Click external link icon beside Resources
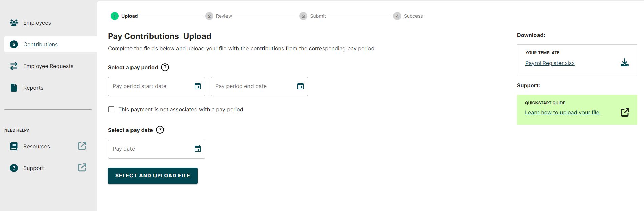This screenshot has height=211, width=644. [x=82, y=146]
